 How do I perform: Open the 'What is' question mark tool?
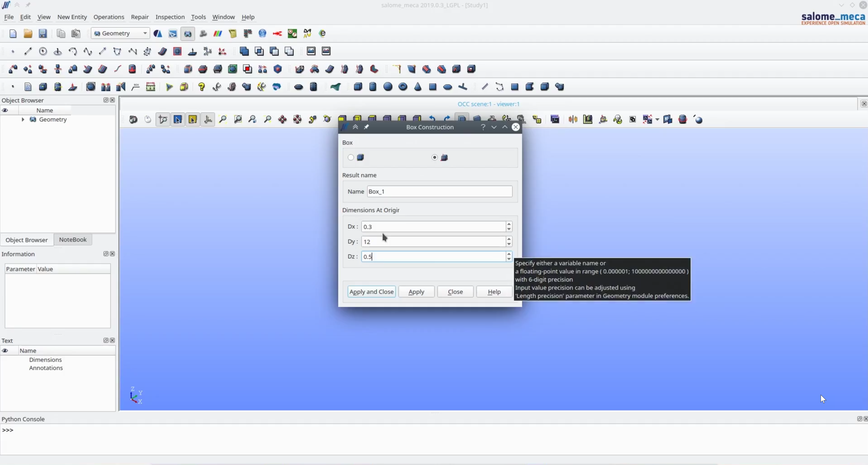(x=202, y=87)
